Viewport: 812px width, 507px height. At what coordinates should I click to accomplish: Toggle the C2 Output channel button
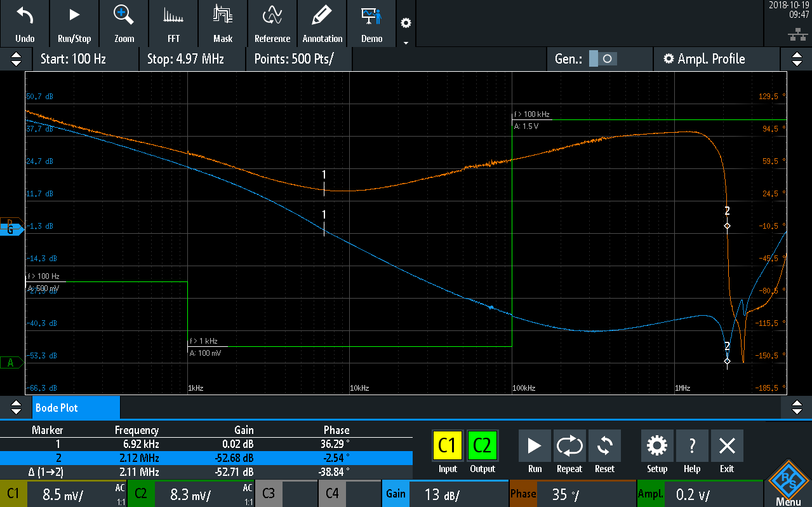[x=483, y=446]
